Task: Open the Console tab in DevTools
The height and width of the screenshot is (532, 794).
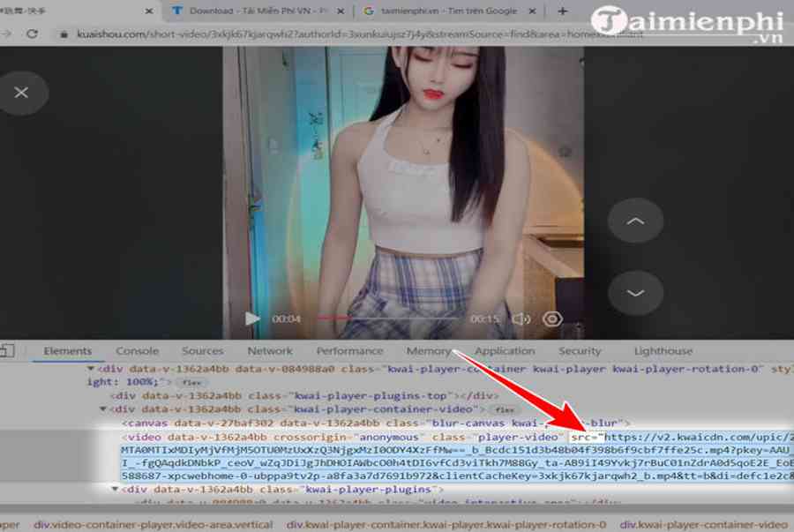Action: (137, 351)
